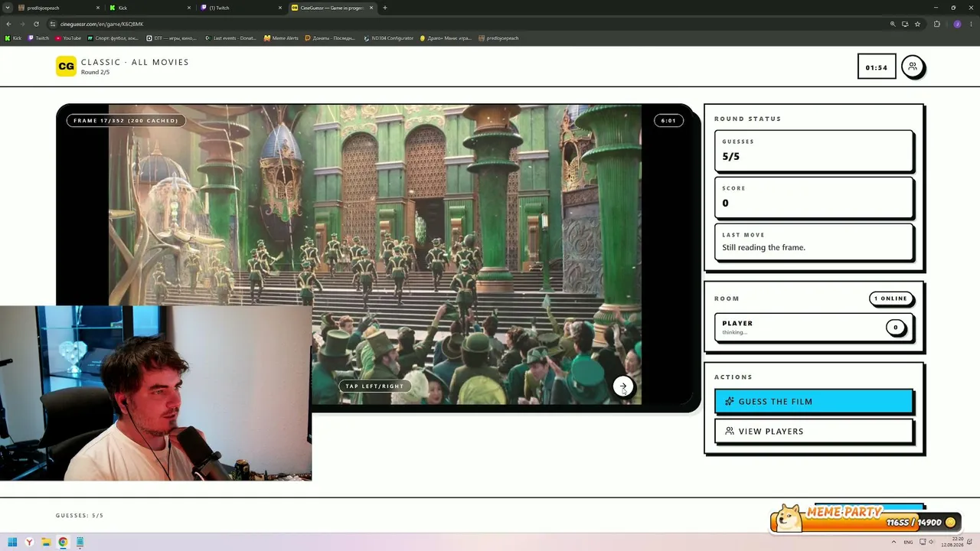980x551 pixels.
Task: Open the Донаты bookmark
Action: pos(331,38)
